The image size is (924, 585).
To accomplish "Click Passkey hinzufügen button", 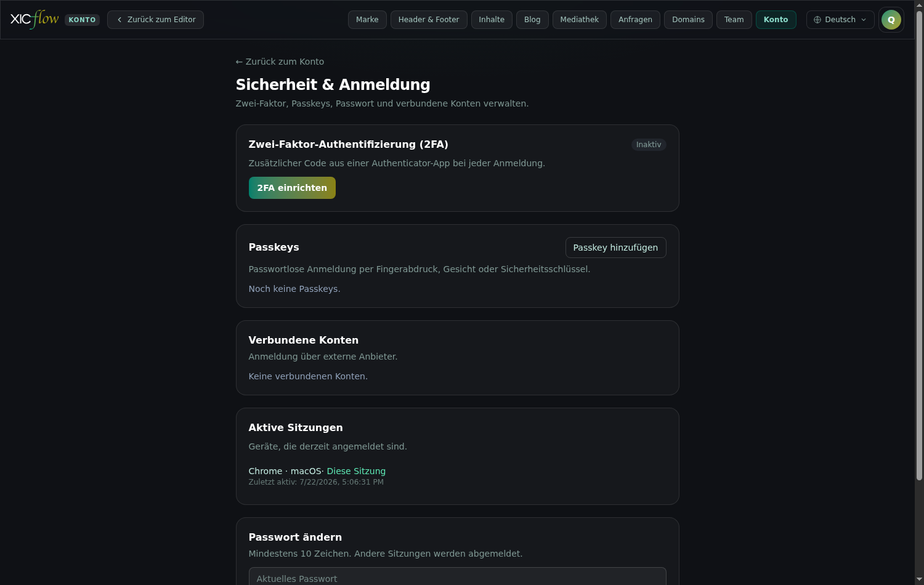I will [x=615, y=248].
